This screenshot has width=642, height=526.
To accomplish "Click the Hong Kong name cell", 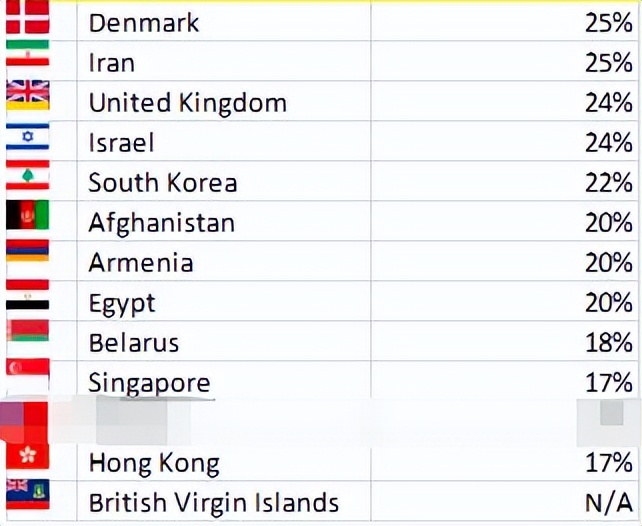I will pyautogui.click(x=154, y=463).
